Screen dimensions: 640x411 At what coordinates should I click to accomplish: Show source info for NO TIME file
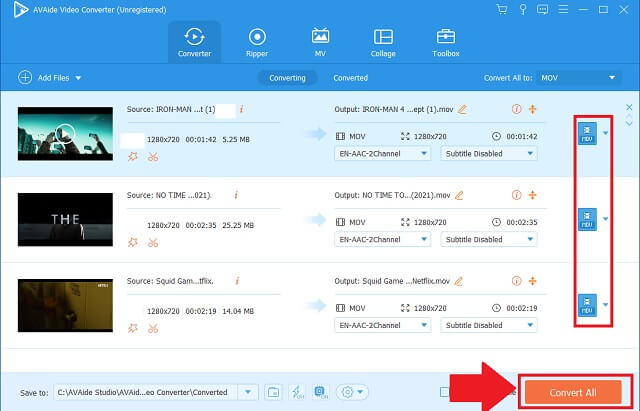click(x=236, y=195)
